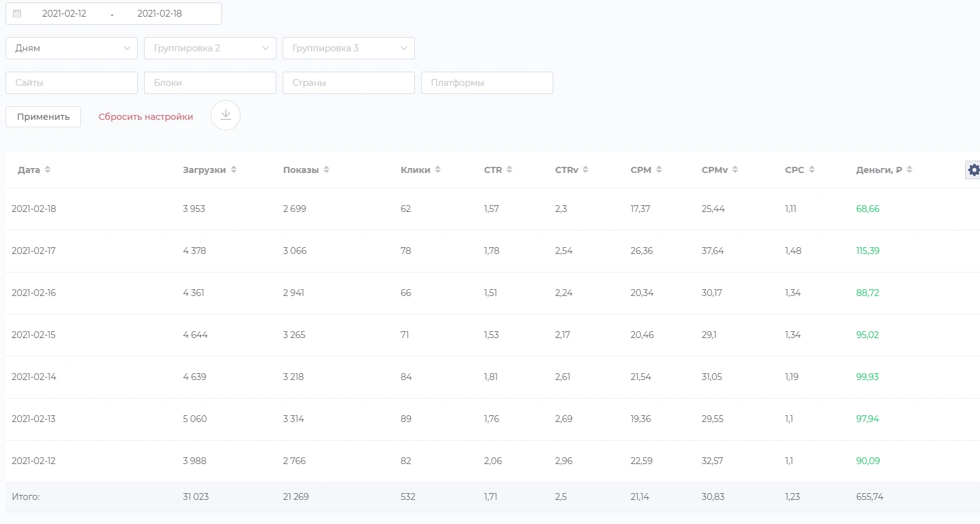
Task: Focus the Страны filter field
Action: point(349,83)
